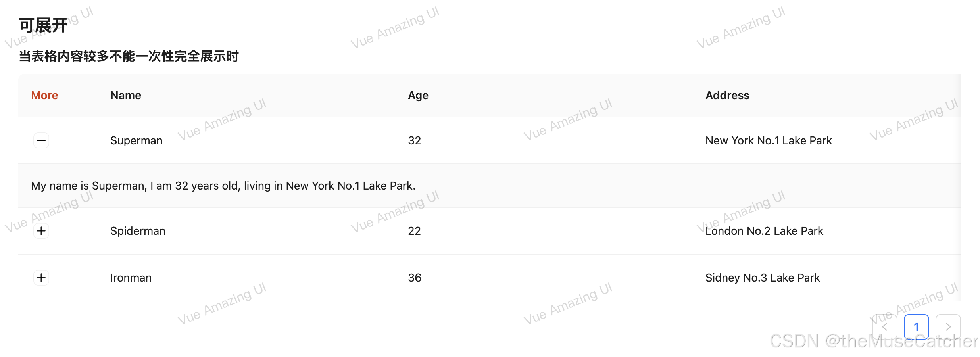
Task: Click the Address column header
Action: 727,95
